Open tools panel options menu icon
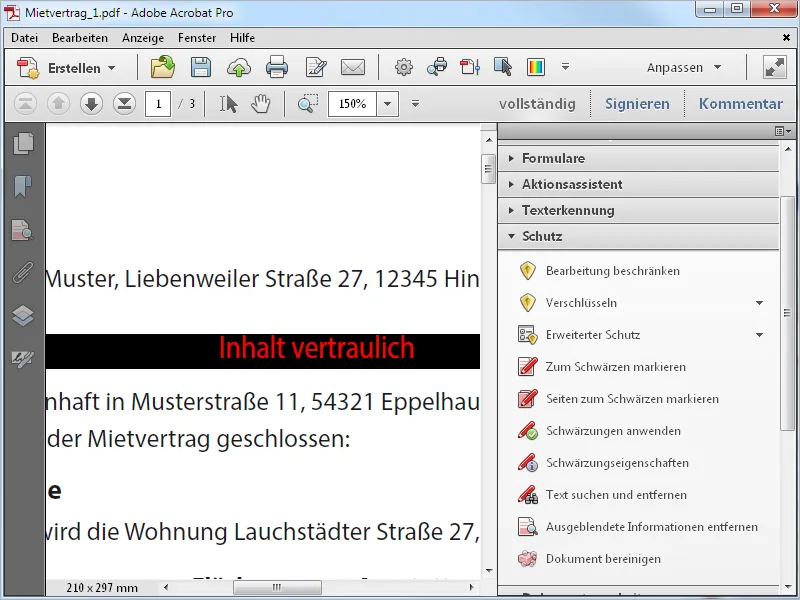Viewport: 800px width, 600px height. pyautogui.click(x=783, y=132)
